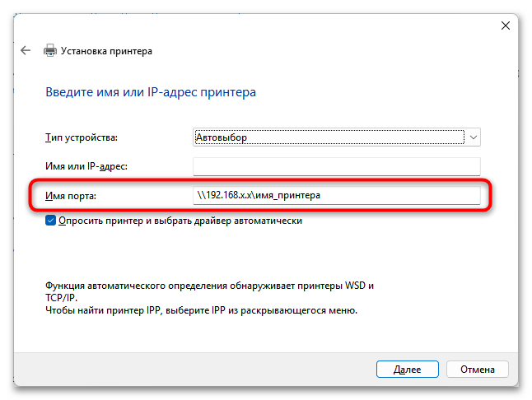532x400 pixels.
Task: Click the IPP hint line text
Action: pyautogui.click(x=202, y=312)
